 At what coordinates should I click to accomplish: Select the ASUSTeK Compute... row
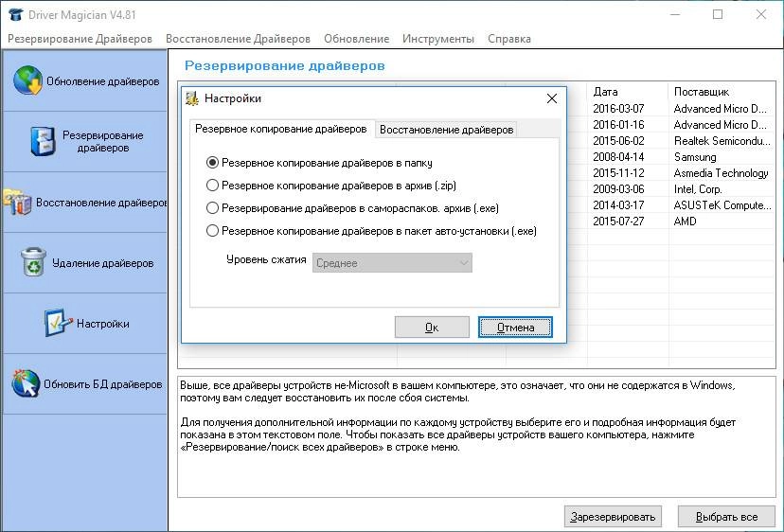722,205
